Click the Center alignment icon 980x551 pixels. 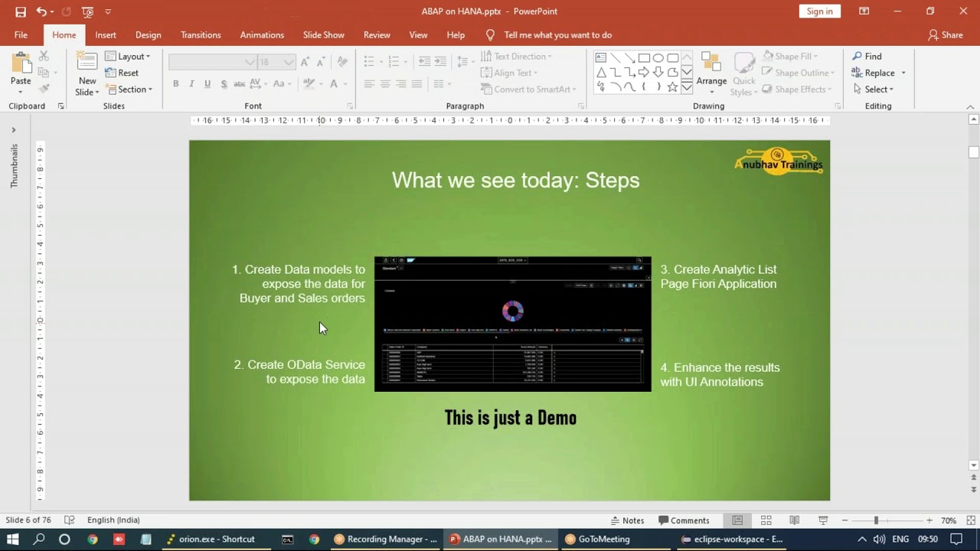(385, 83)
